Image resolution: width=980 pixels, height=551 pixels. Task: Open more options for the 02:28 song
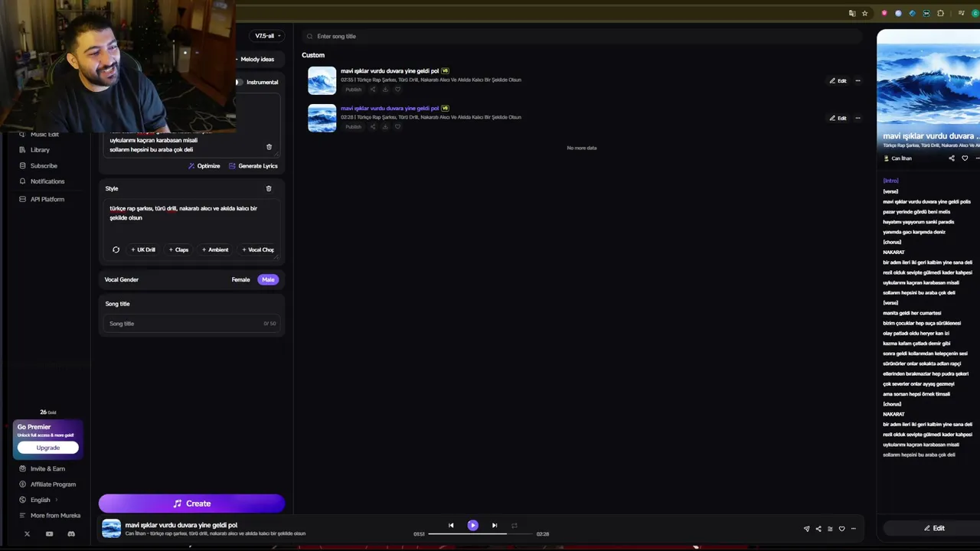(x=857, y=119)
